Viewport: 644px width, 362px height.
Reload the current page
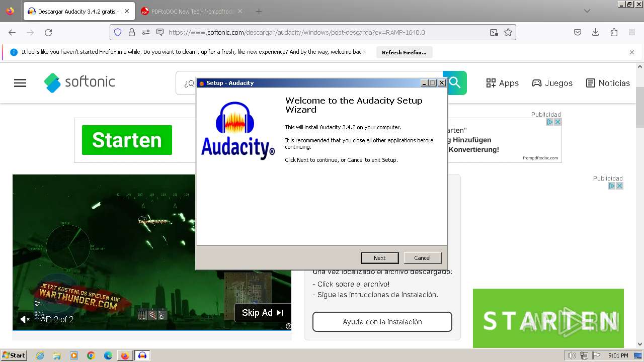(48, 32)
